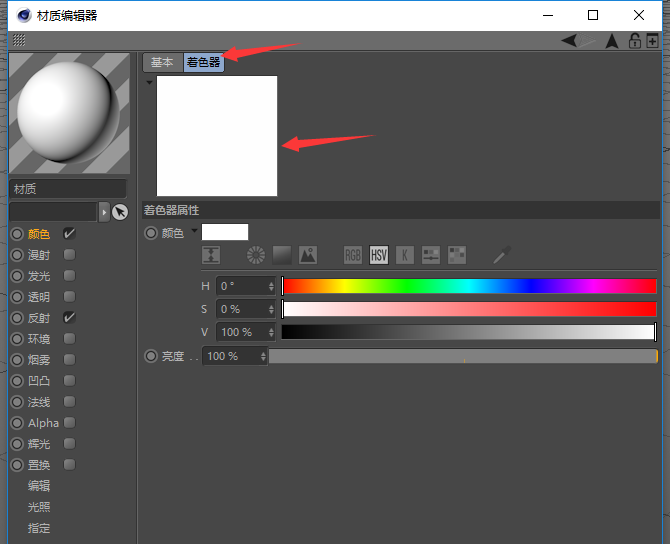Click the 颜色 parameter animation dot

click(x=151, y=233)
